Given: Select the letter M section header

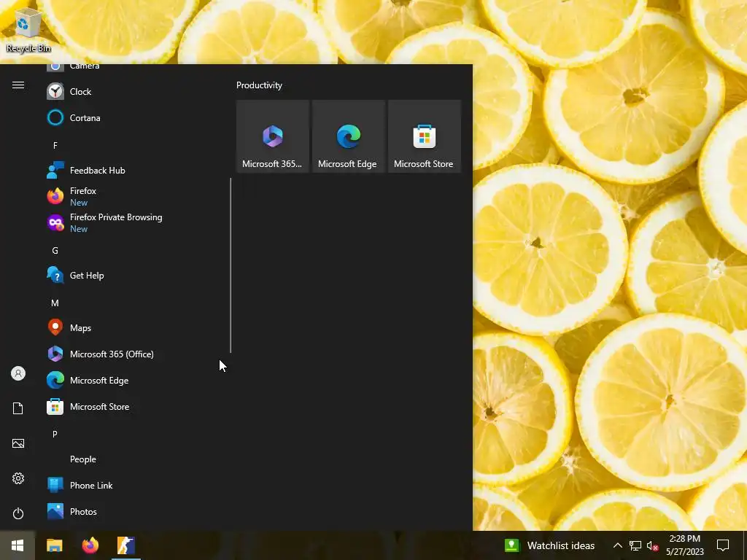Looking at the screenshot, I should coord(55,303).
